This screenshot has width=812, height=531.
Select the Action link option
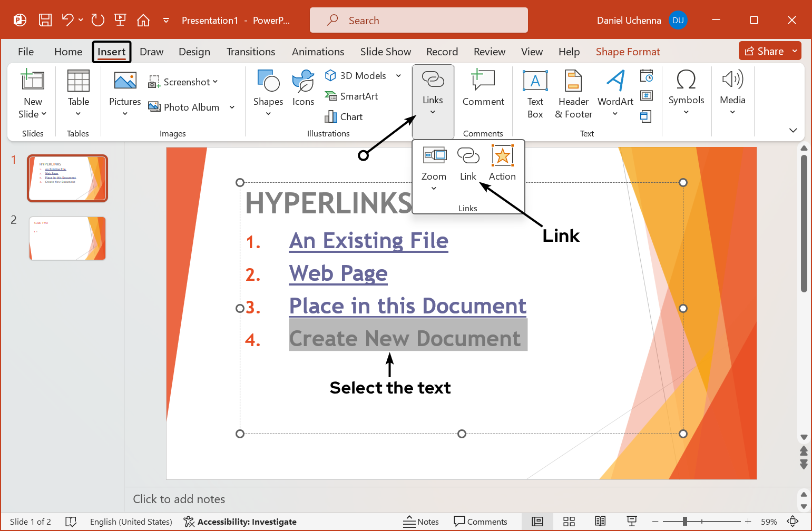(502, 162)
